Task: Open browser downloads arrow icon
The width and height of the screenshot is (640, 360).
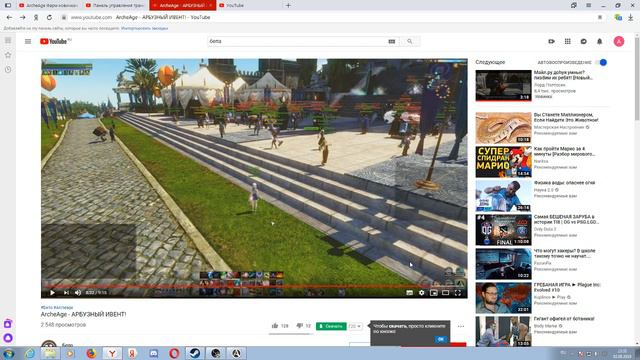Action: point(631,17)
